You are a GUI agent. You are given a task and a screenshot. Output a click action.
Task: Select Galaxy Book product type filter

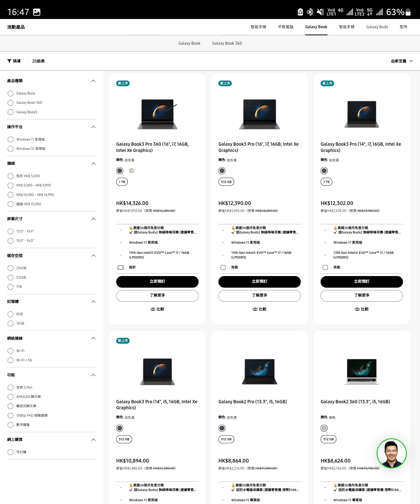pyautogui.click(x=10, y=93)
